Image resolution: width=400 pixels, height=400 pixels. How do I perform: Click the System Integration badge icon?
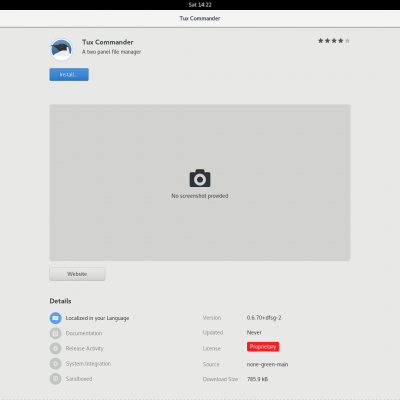(56, 363)
